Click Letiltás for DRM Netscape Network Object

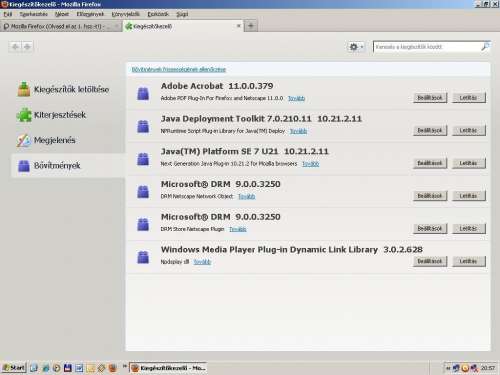(468, 196)
